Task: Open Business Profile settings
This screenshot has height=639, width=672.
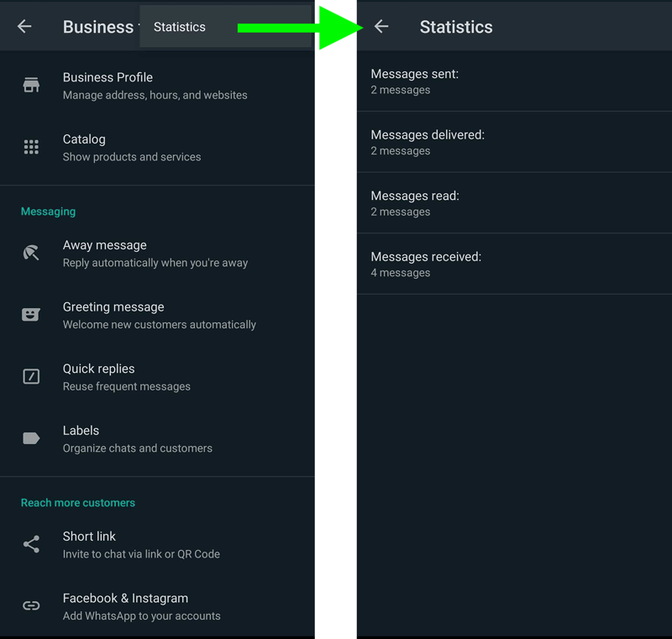Action: pyautogui.click(x=155, y=86)
